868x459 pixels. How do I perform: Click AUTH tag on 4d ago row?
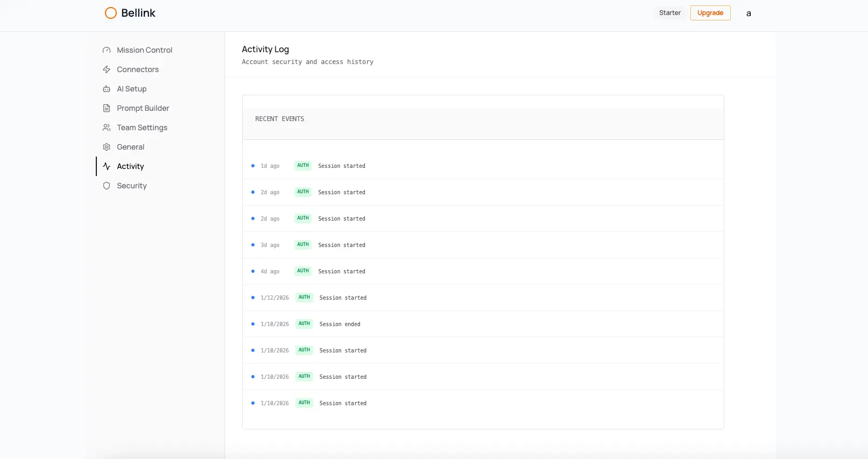pos(303,271)
